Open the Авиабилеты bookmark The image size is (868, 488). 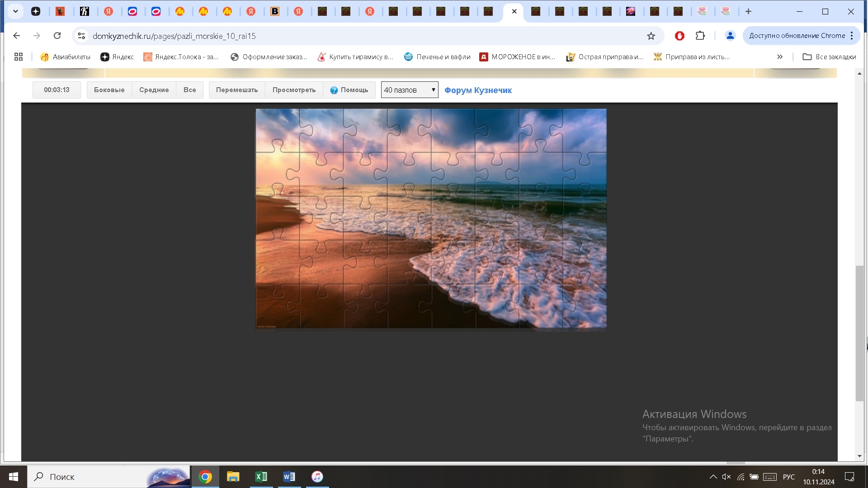pyautogui.click(x=65, y=57)
